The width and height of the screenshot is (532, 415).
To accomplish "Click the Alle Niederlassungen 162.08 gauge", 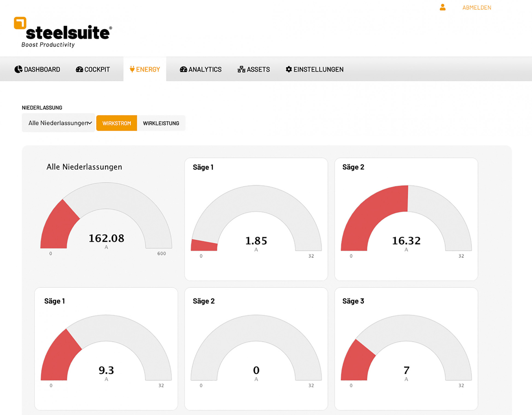I will click(x=106, y=217).
